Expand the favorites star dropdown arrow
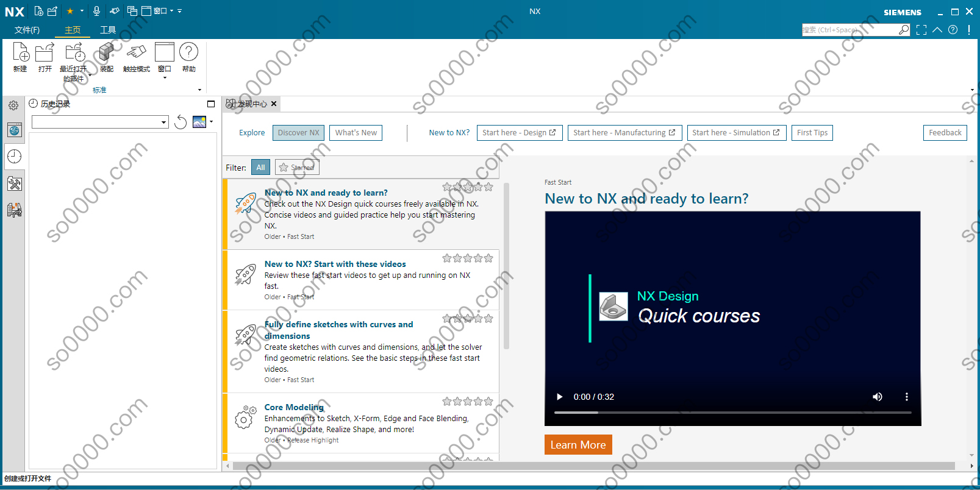The height and width of the screenshot is (490, 980). coord(82,11)
